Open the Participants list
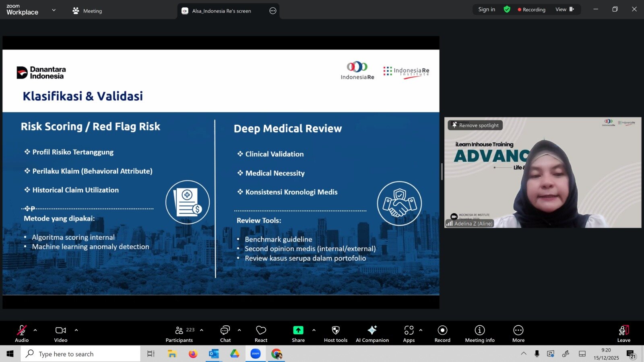This screenshot has height=362, width=644. pos(180,333)
